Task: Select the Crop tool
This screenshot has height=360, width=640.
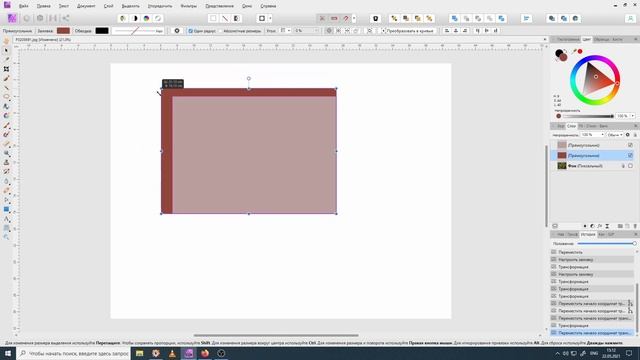Action: pyautogui.click(x=6, y=69)
